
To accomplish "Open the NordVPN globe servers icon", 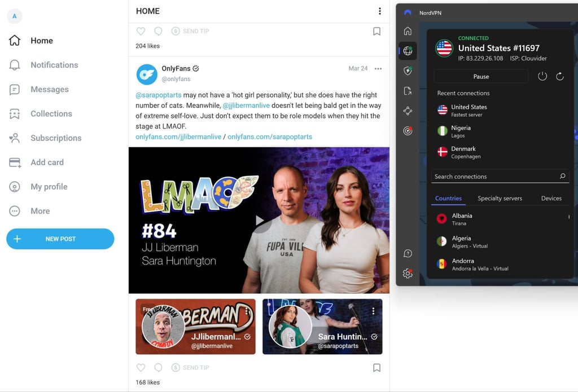I will pyautogui.click(x=408, y=51).
